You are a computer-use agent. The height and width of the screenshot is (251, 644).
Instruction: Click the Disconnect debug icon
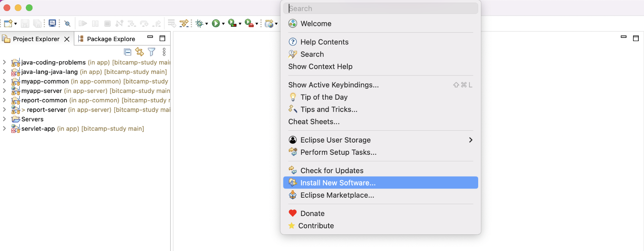point(119,24)
